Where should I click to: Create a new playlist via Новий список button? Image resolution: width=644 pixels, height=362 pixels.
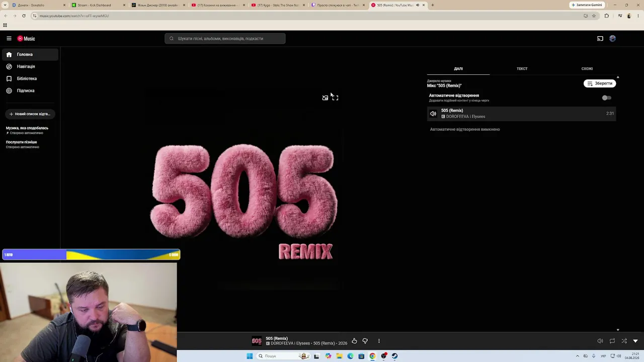tap(30, 114)
